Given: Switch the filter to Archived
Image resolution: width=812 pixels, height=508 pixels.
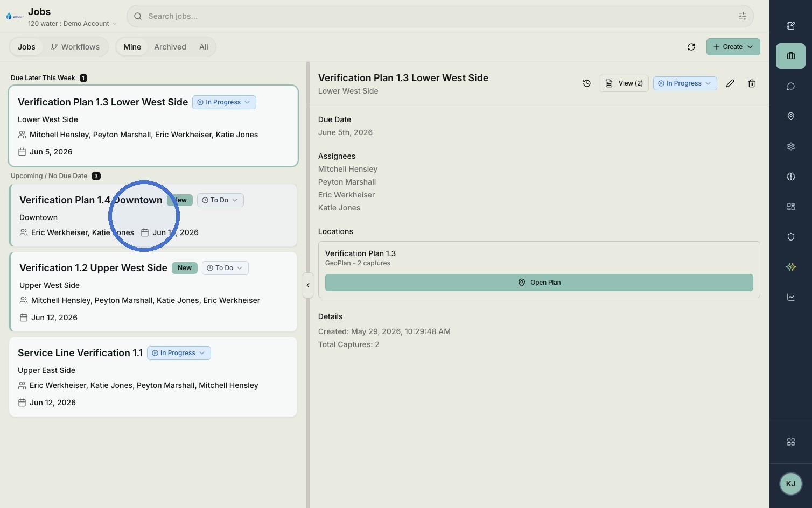Looking at the screenshot, I should (170, 47).
